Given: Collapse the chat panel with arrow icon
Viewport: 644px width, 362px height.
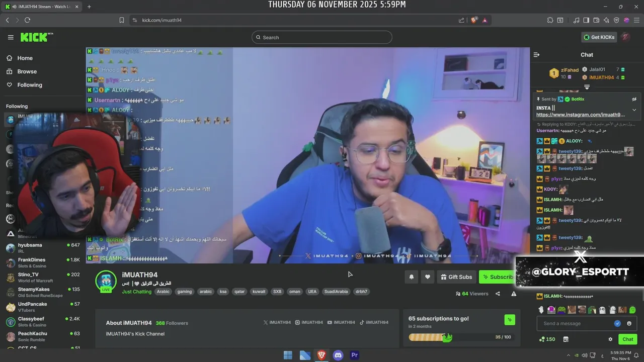Looking at the screenshot, I should 536,55.
